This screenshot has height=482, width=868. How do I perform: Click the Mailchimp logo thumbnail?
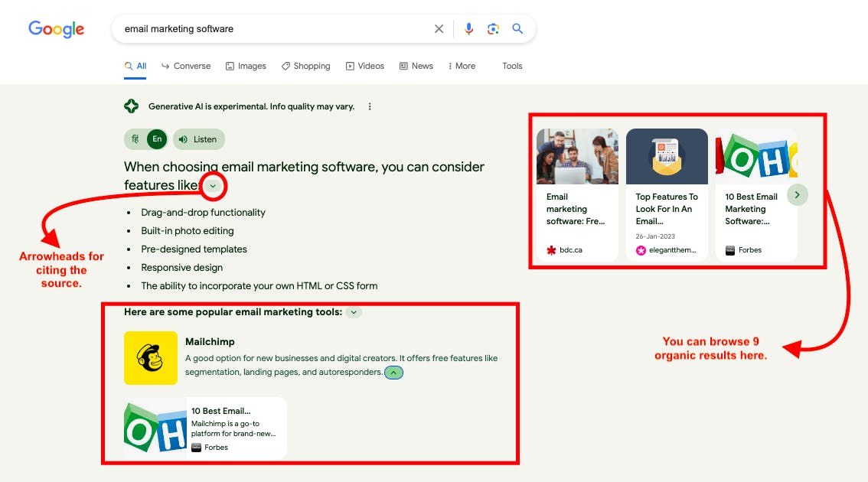point(151,358)
